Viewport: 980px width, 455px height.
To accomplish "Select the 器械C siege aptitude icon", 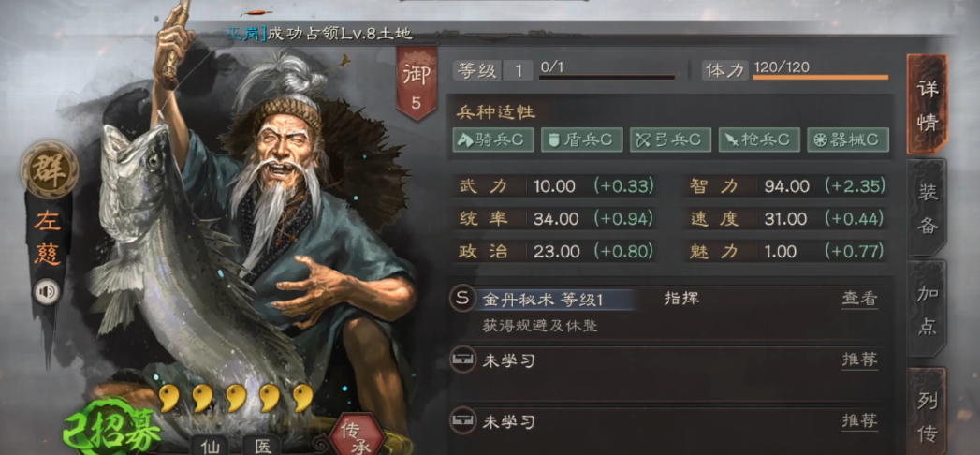I will point(848,140).
